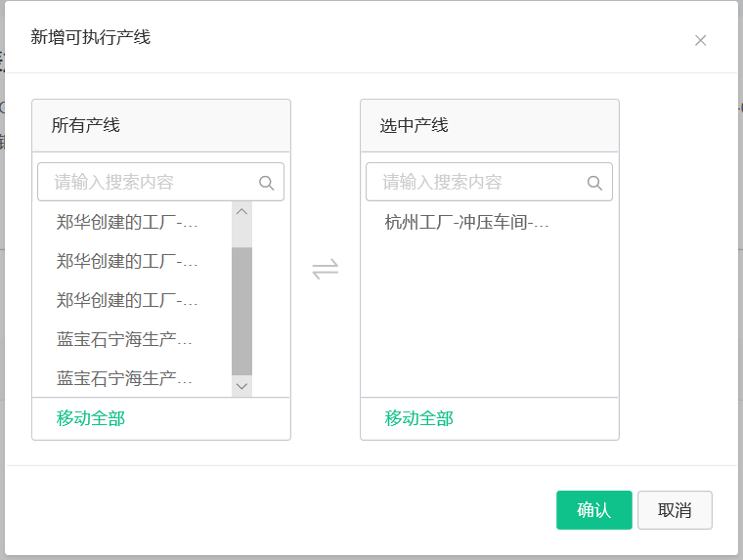Click the transfer arrows between the panels

(325, 269)
